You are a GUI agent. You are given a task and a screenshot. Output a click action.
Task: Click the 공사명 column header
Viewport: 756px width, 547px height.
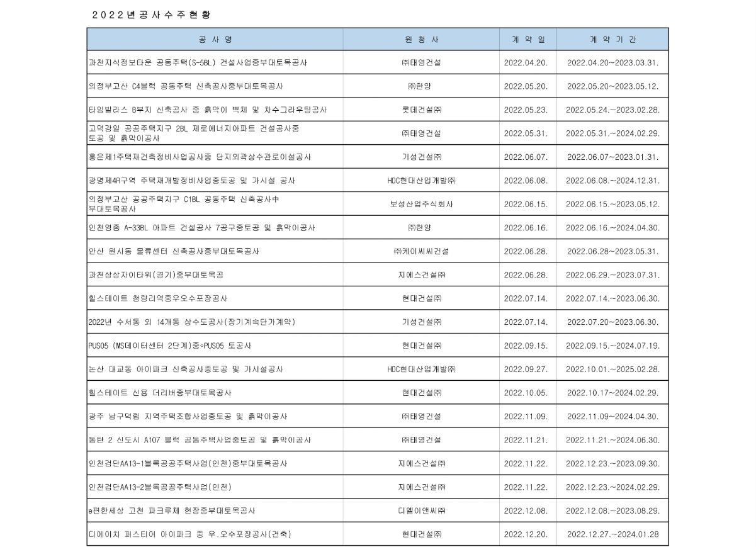tap(215, 39)
